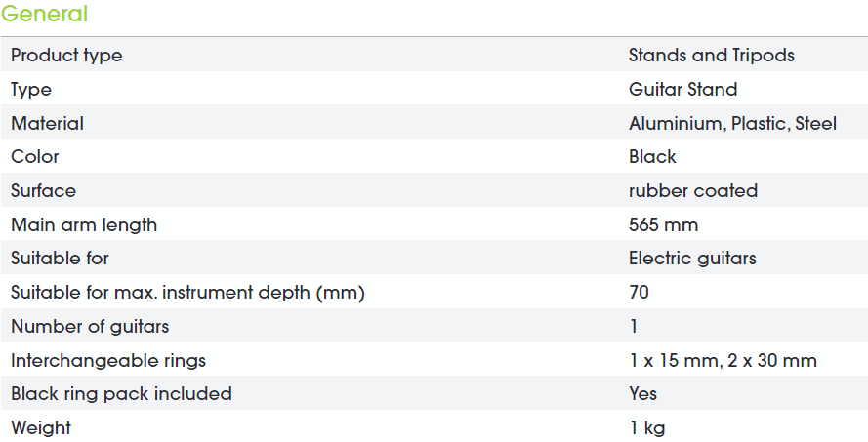
Task: Click the Yes value for ring pack
Action: [642, 393]
